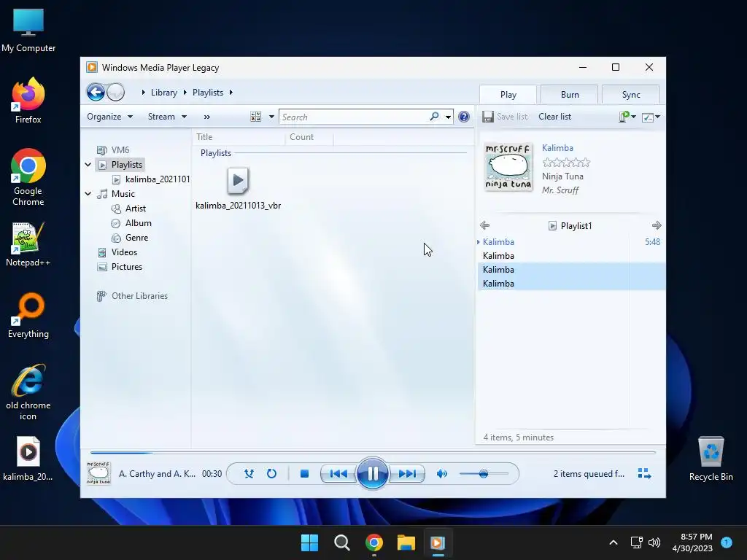Screen dimensions: 747x560
Task: Mute the volume speaker button
Action: pyautogui.click(x=441, y=474)
